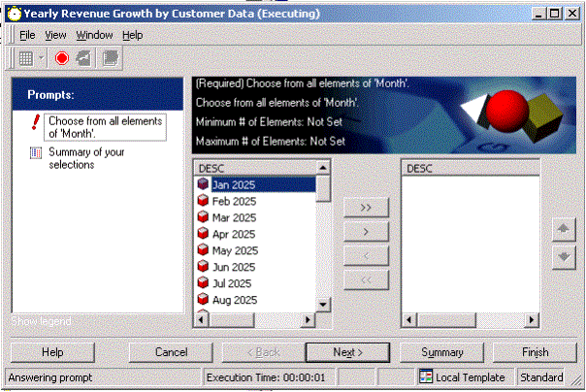This screenshot has width=586, height=392.
Task: Select the Mar 2025 cube icon
Action: (x=203, y=217)
